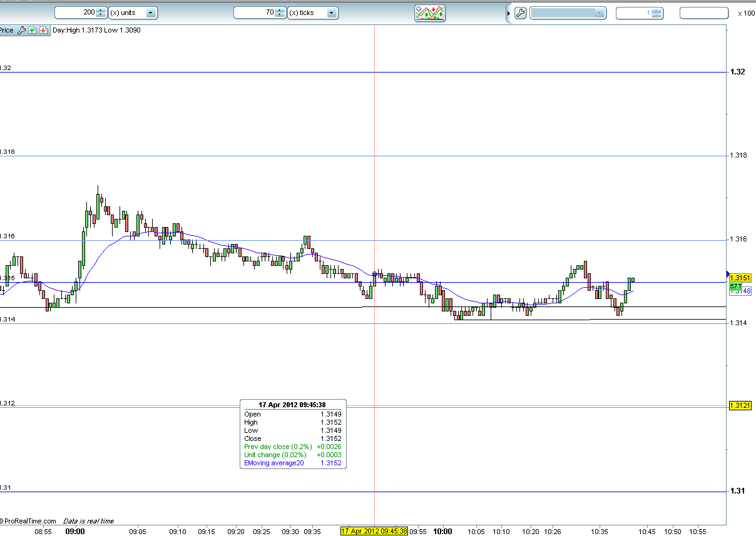Image resolution: width=756 pixels, height=536 pixels.
Task: Click the Price panel wrench settings icon
Action: coord(21,30)
